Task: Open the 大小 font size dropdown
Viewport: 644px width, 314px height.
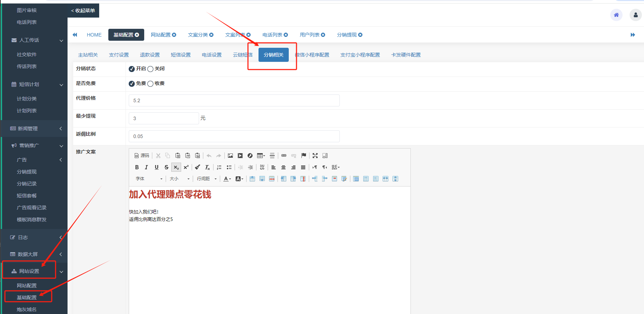Action: pyautogui.click(x=179, y=179)
